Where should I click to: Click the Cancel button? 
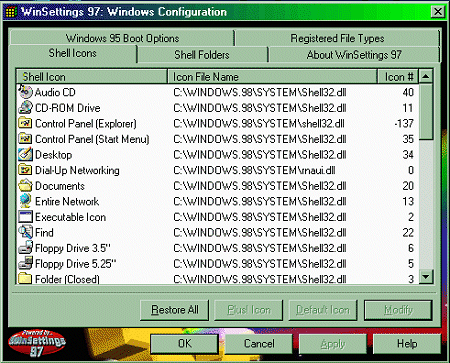(x=259, y=344)
